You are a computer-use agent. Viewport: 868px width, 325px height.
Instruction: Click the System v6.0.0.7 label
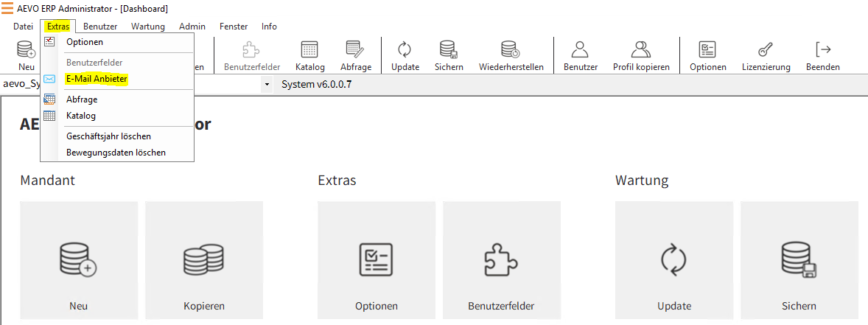(x=317, y=85)
